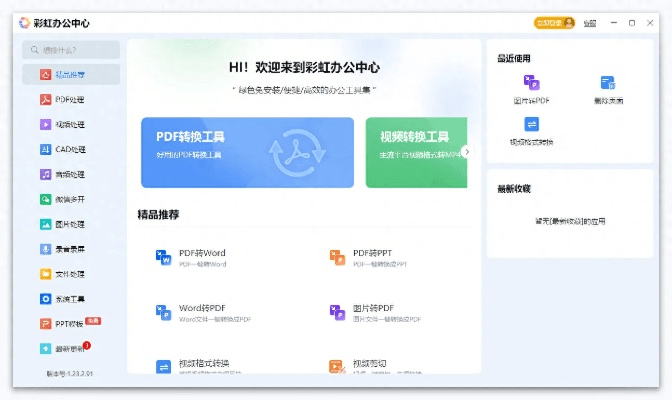Open recent 图片转PDF icon under 最近使用

(531, 82)
